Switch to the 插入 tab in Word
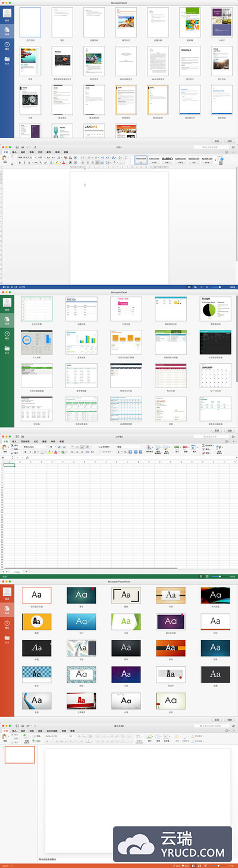The height and width of the screenshot is (868, 238). point(14,152)
